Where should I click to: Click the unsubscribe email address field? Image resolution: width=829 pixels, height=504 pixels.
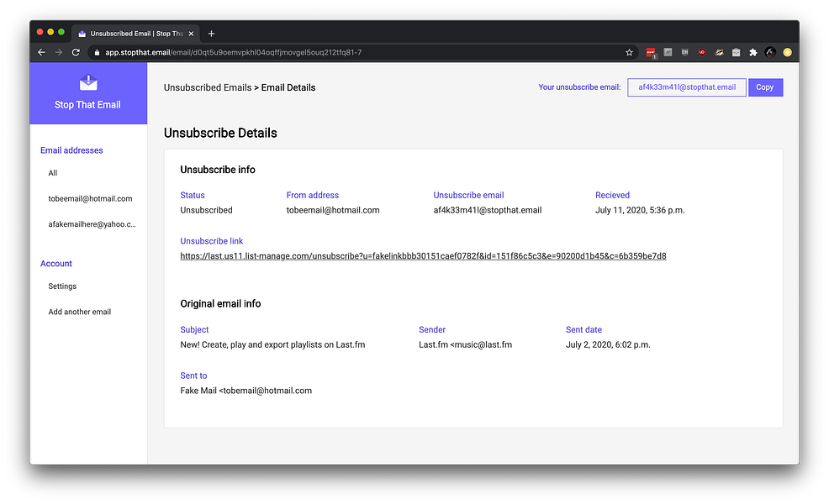(x=686, y=87)
